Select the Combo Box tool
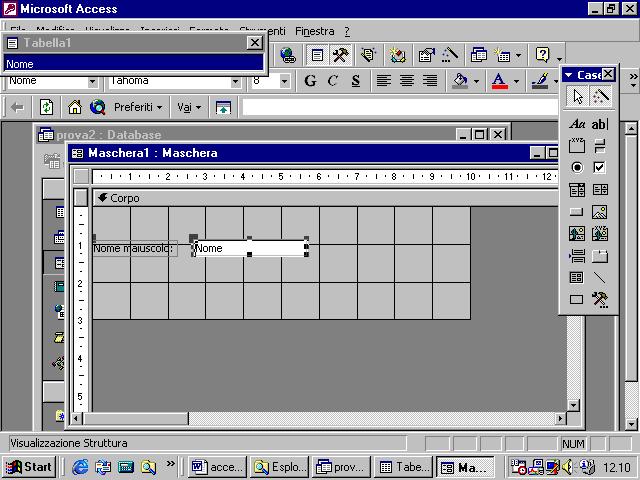The height and width of the screenshot is (480, 640). coord(577,190)
